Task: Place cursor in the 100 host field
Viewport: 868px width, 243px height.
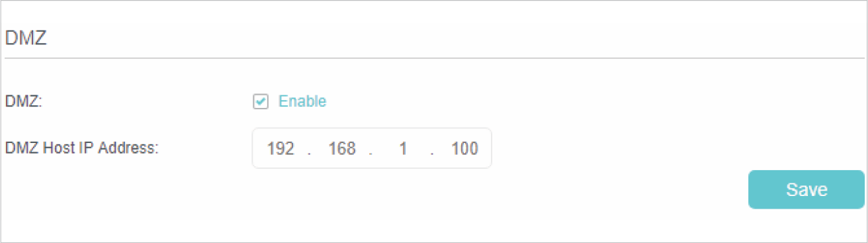Action: 464,148
